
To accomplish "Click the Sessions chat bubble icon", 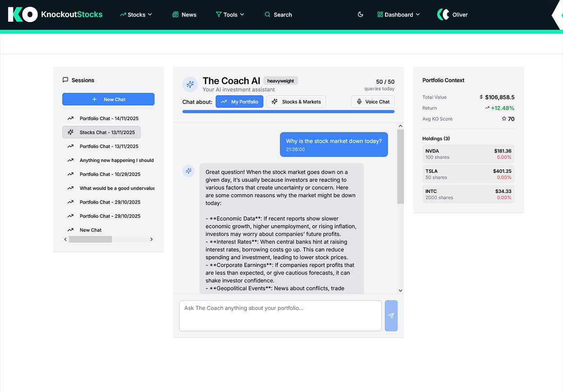I will pyautogui.click(x=65, y=80).
